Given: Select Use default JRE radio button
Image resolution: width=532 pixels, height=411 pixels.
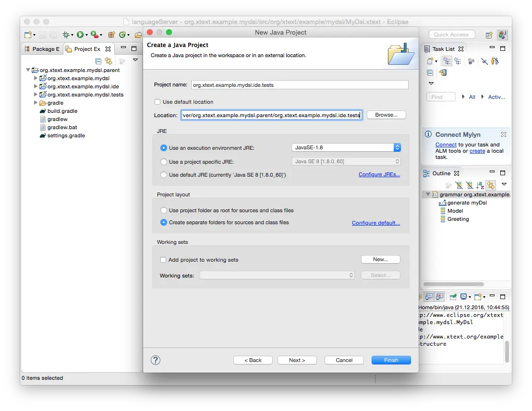Looking at the screenshot, I should click(164, 175).
